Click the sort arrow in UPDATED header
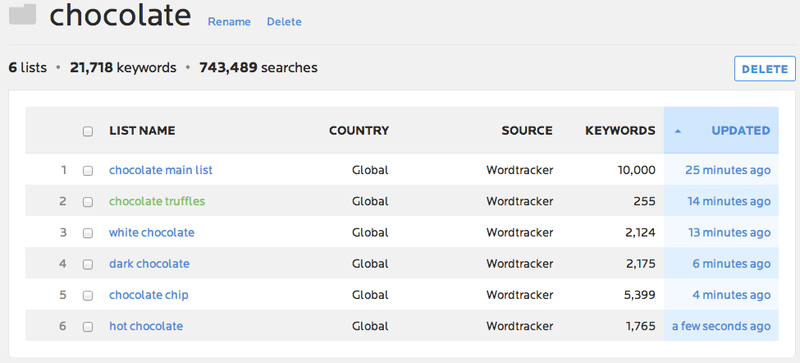Image resolution: width=800 pixels, height=363 pixels. click(678, 131)
